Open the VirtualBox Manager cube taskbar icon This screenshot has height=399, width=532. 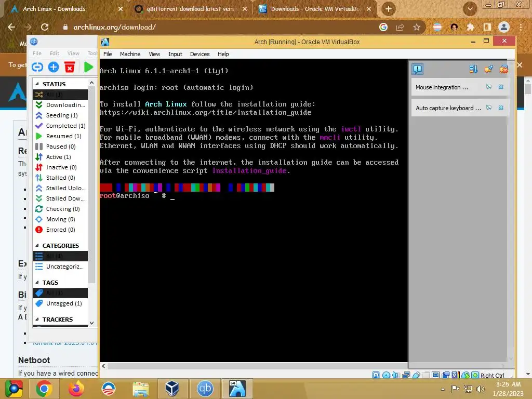pyautogui.click(x=172, y=389)
